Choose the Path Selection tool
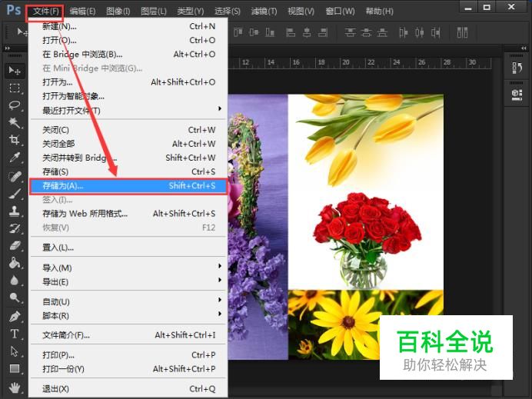Screen dimensions: 532x399 click(15, 351)
